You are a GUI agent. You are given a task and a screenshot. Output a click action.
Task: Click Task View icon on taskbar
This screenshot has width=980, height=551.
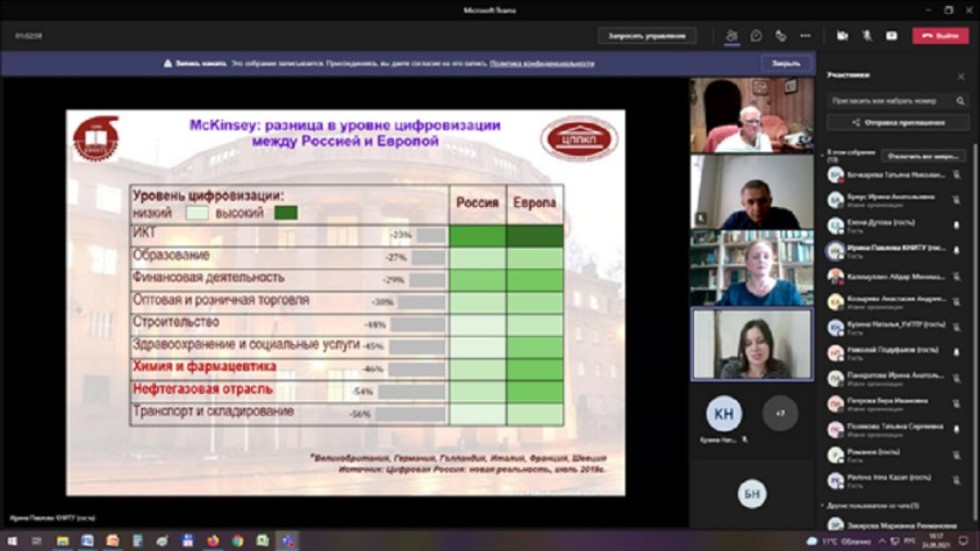pyautogui.click(x=37, y=541)
